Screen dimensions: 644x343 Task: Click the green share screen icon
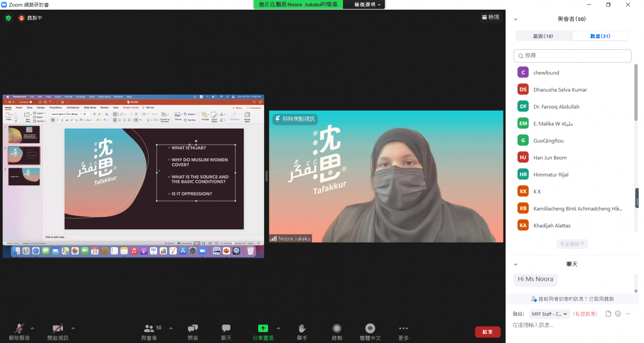pyautogui.click(x=263, y=328)
